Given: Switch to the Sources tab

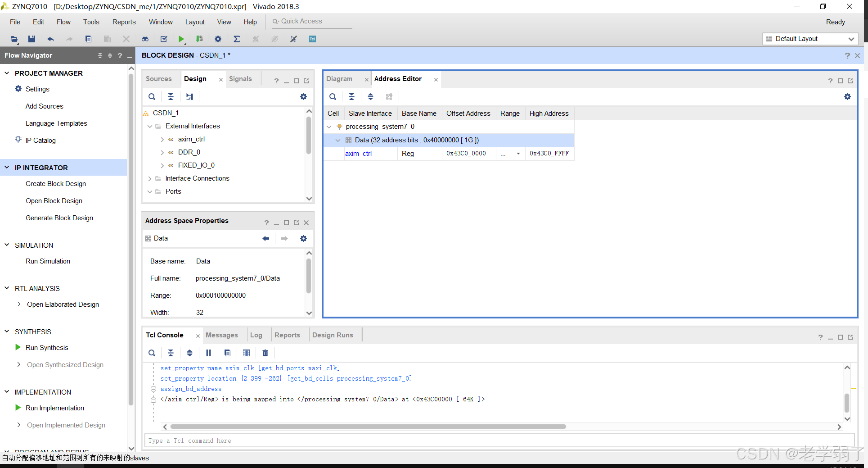Looking at the screenshot, I should point(158,79).
